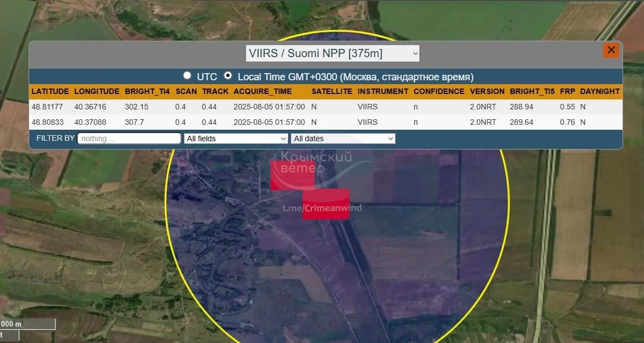Viewport: 644px width, 343px height.
Task: Click the lower-right red fire hotspot square on the map
Action: click(x=326, y=204)
